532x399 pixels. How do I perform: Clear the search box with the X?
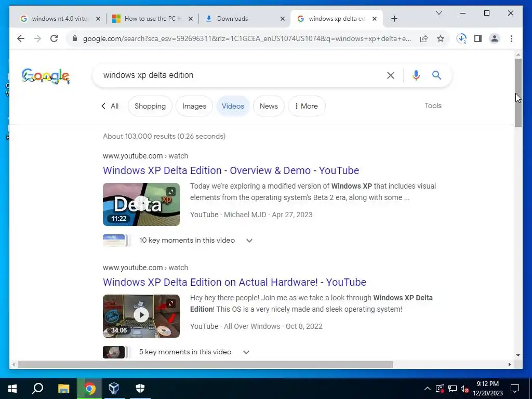391,75
